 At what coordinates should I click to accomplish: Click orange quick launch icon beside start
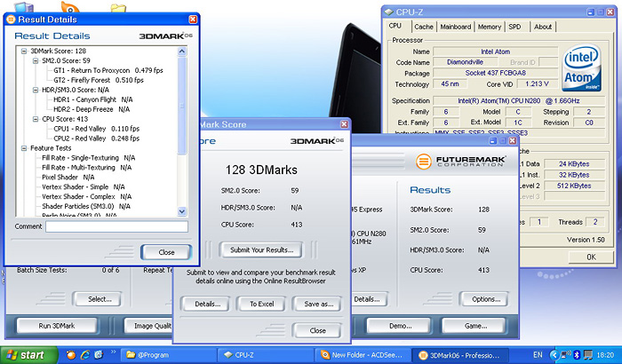click(70, 354)
